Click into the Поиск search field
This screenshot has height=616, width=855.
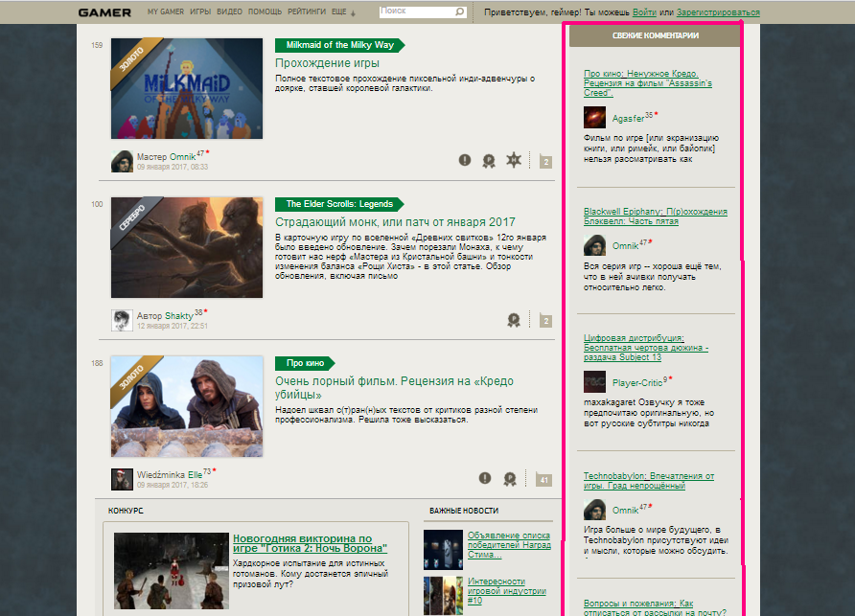416,12
